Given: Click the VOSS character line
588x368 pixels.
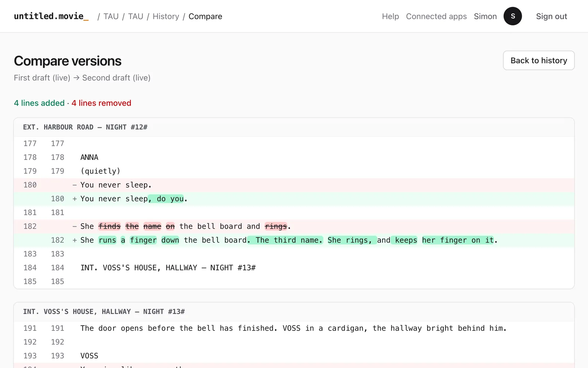Looking at the screenshot, I should (x=294, y=356).
